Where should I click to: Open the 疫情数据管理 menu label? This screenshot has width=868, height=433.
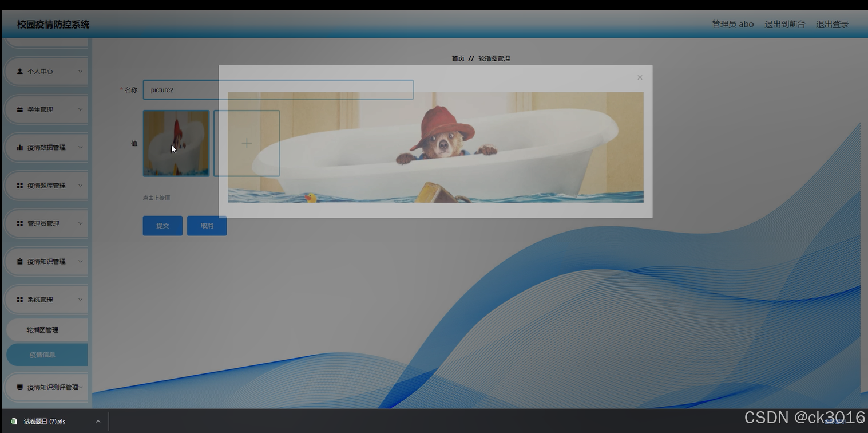pyautogui.click(x=46, y=148)
